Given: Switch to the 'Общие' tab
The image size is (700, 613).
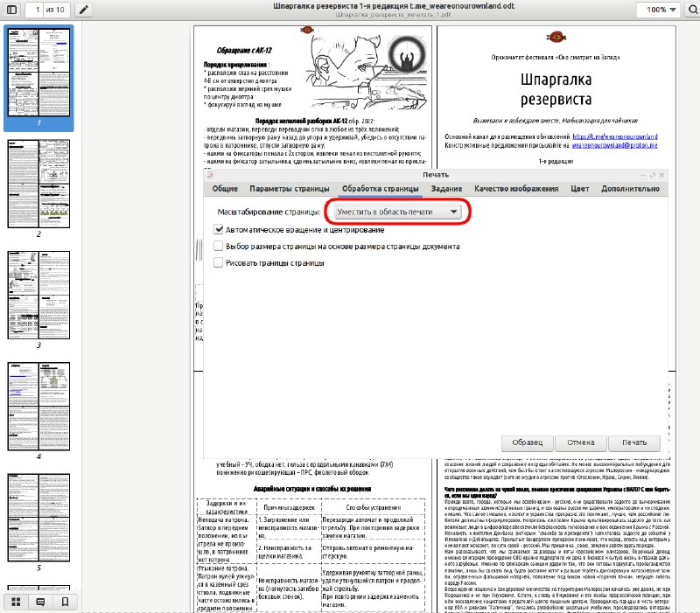Looking at the screenshot, I should pyautogui.click(x=225, y=189).
